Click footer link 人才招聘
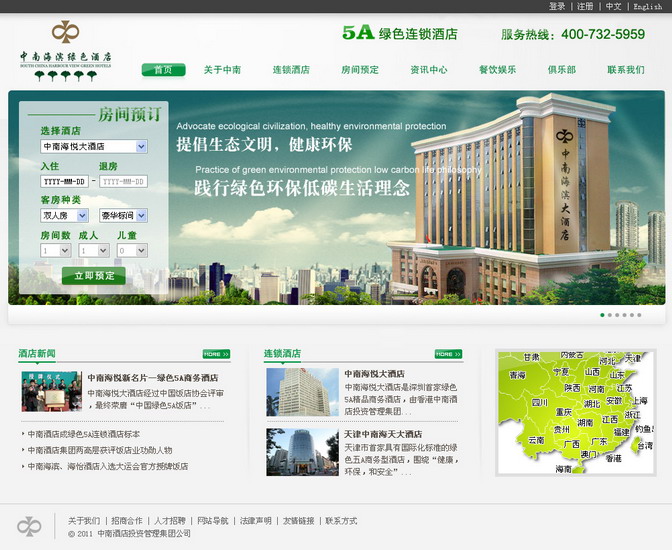The width and height of the screenshot is (672, 550). click(x=170, y=521)
